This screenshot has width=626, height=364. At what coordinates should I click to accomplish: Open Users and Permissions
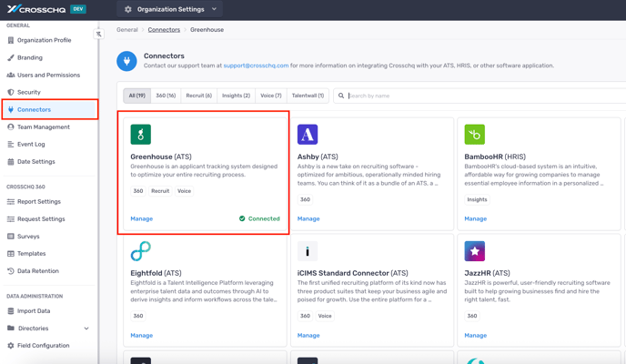pyautogui.click(x=48, y=75)
